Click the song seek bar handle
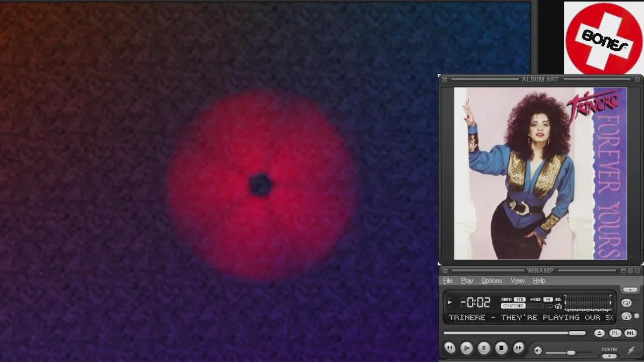644x362 pixels. pyautogui.click(x=577, y=333)
